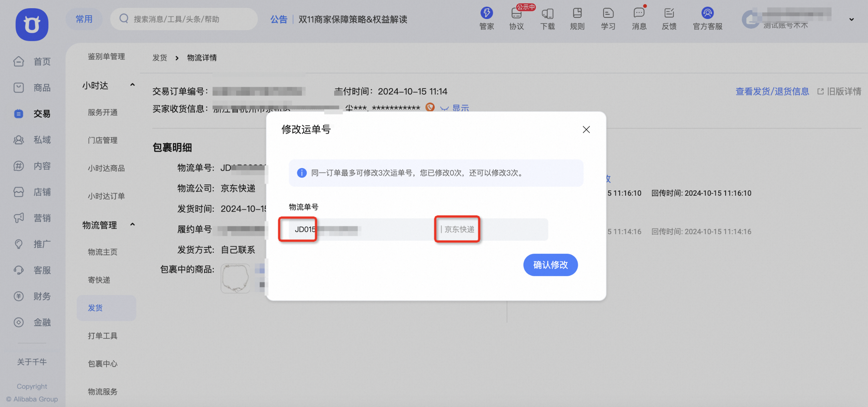Image resolution: width=868 pixels, height=407 pixels.
Task: Open 交易 in left sidebar
Action: (32, 114)
